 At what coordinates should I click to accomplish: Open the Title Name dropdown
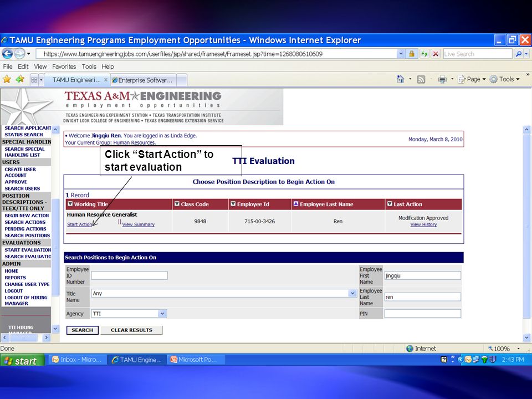click(352, 294)
